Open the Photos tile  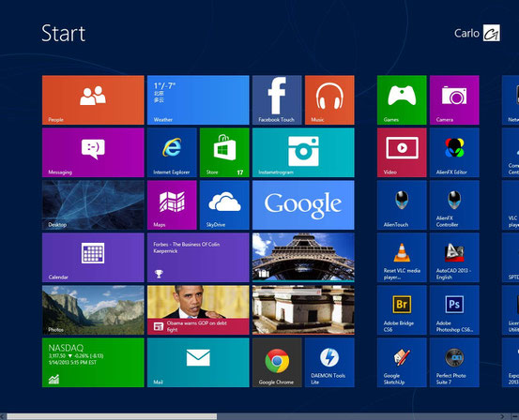pos(93,310)
